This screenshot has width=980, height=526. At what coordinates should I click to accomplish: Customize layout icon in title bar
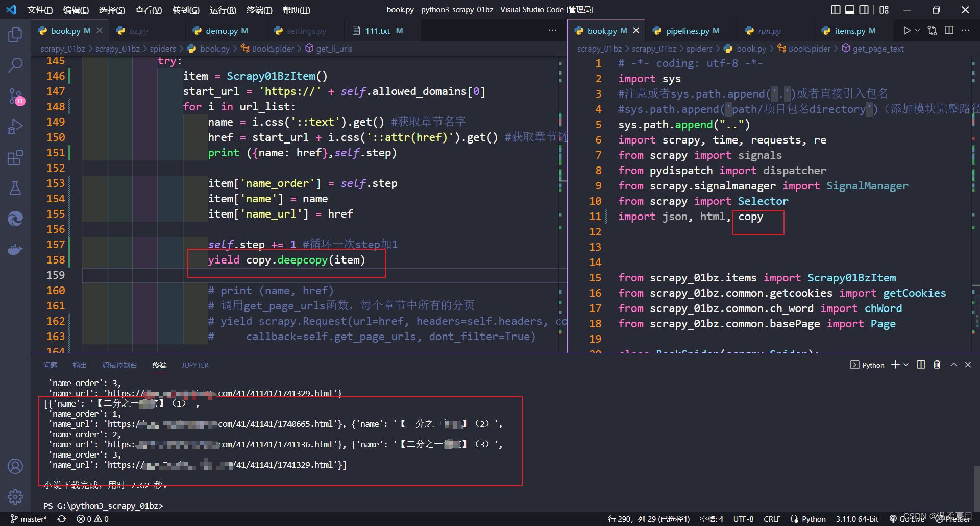884,10
